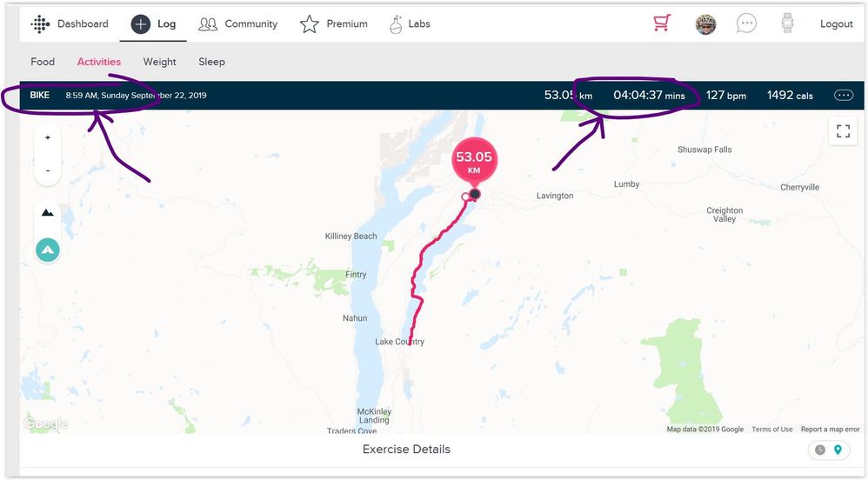This screenshot has width=868, height=480.
Task: Open the Log menu
Action: coord(155,24)
